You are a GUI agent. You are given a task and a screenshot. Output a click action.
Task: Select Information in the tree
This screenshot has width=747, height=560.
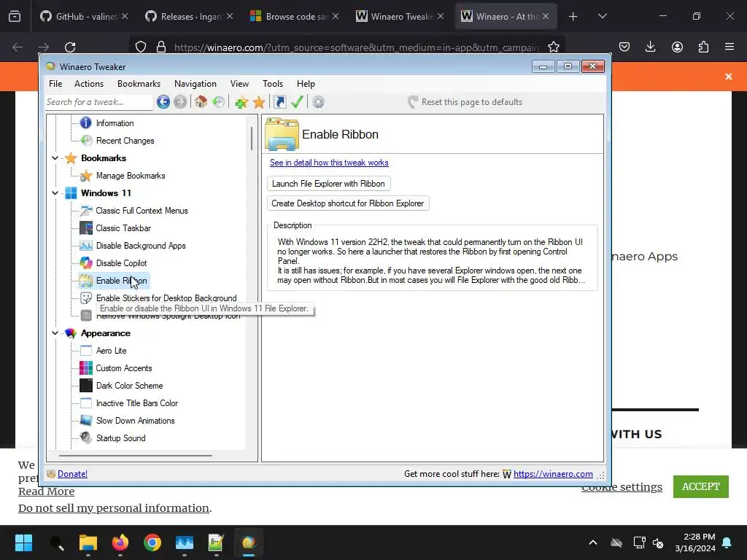pyautogui.click(x=115, y=122)
